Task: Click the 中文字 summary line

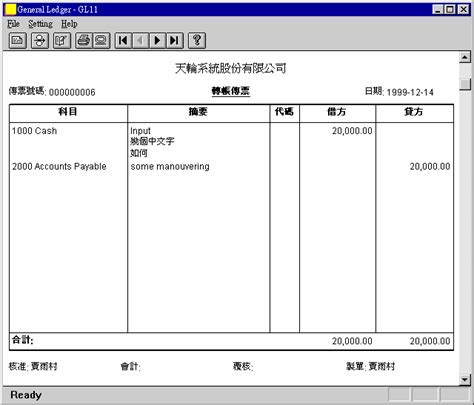Action: pos(152,141)
